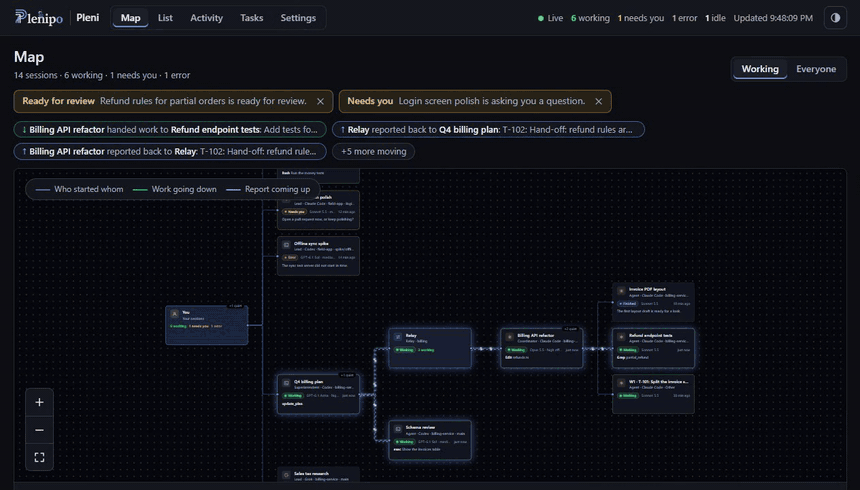Click the Invoice PDF layout node icon
The width and height of the screenshot is (860, 490).
pyautogui.click(x=621, y=291)
